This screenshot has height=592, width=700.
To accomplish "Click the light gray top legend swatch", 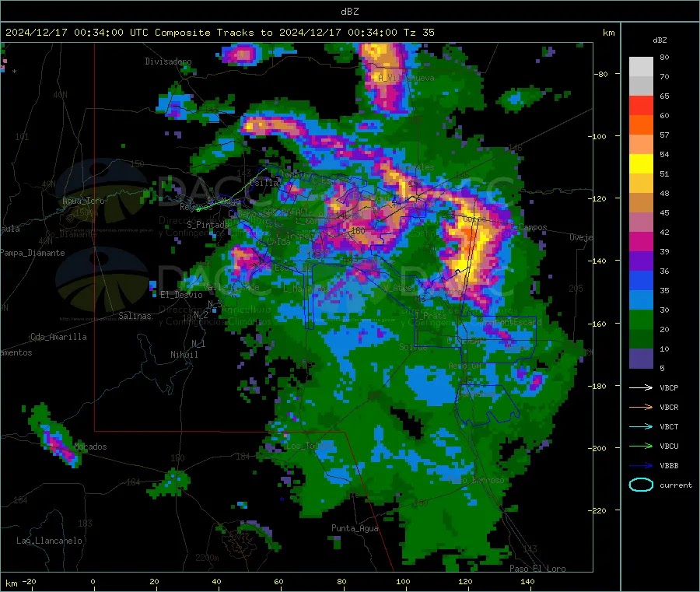I will 641,67.
